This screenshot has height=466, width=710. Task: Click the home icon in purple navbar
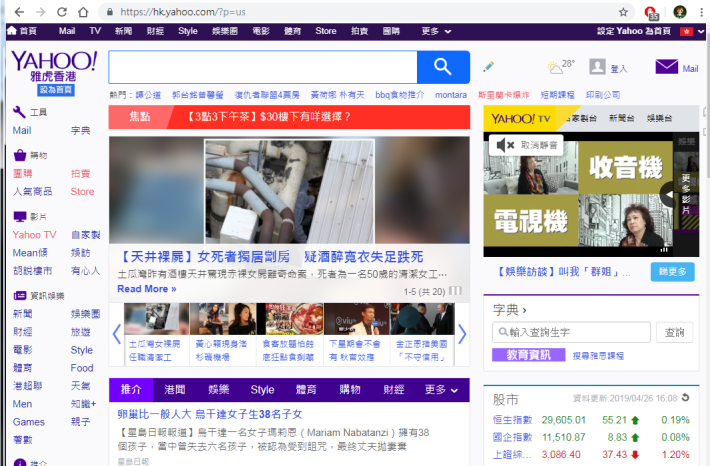click(12, 30)
